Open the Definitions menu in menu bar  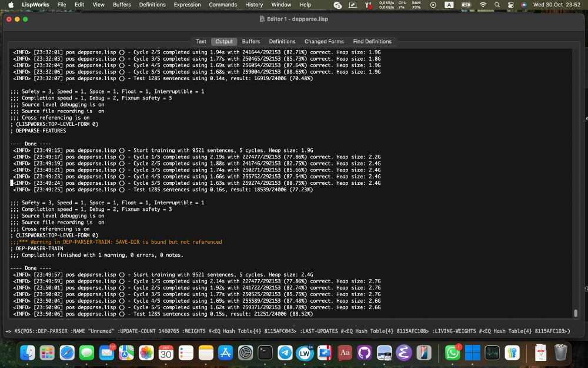[x=152, y=5]
